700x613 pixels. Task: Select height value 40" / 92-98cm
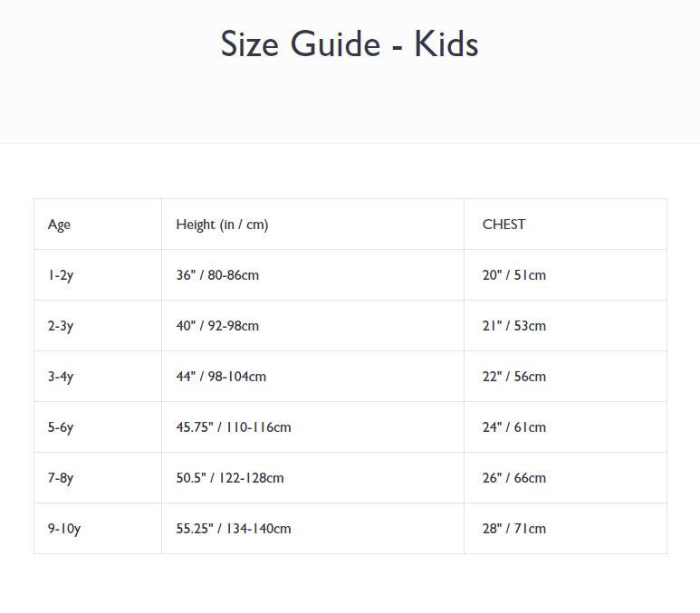tap(217, 326)
